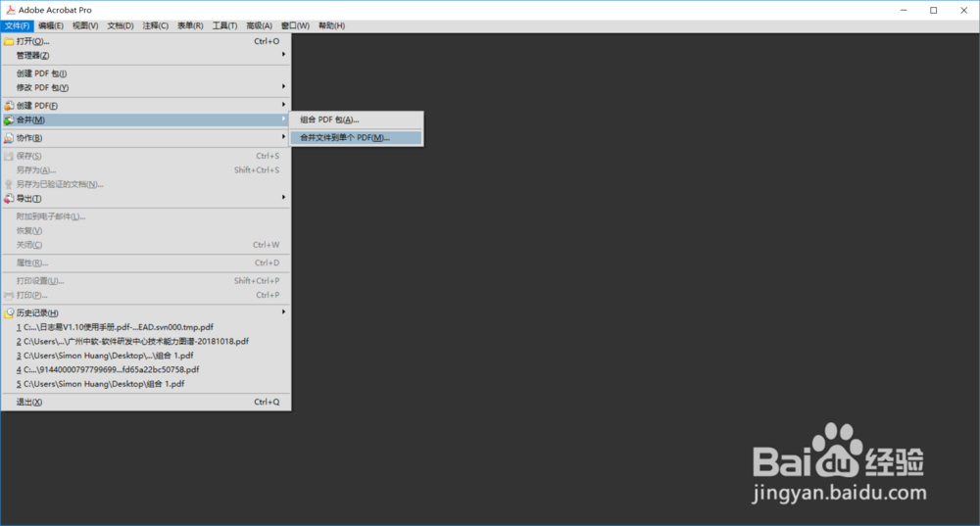Select 管理器(Z) menu entry
The height and width of the screenshot is (526, 980).
click(x=146, y=56)
